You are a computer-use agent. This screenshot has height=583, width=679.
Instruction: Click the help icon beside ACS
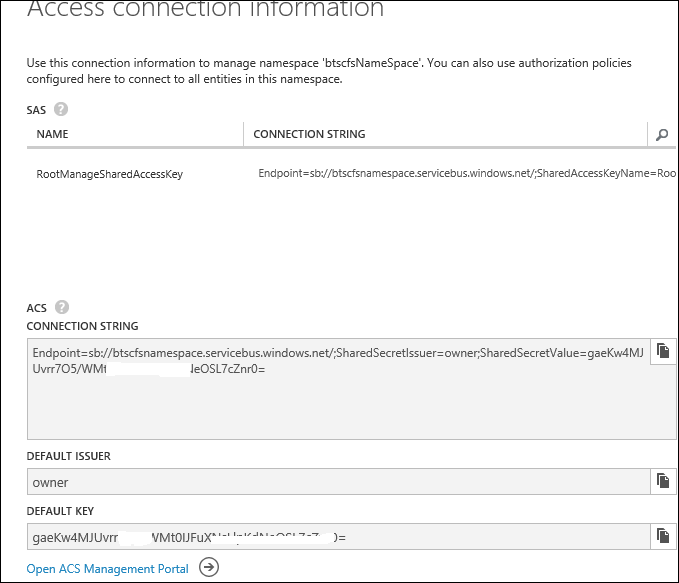pos(62,307)
